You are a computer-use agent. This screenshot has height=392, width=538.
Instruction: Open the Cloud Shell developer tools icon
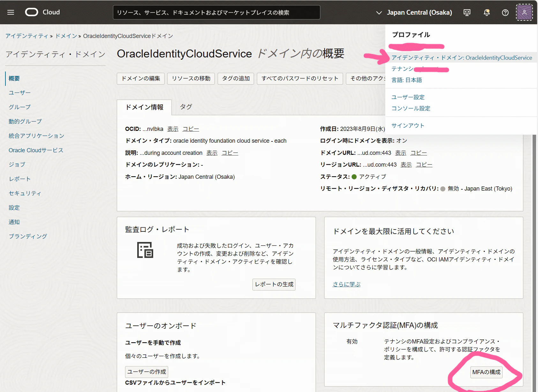coord(467,12)
